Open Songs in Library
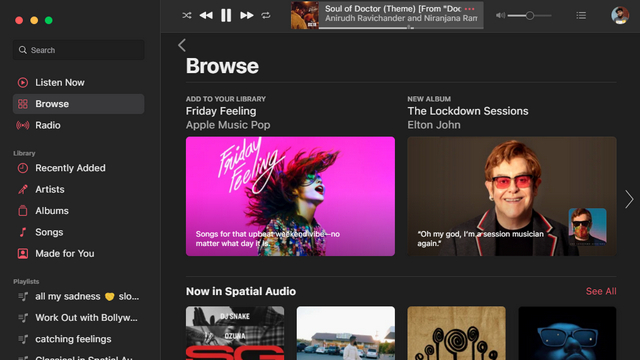This screenshot has height=360, width=640. (78, 232)
